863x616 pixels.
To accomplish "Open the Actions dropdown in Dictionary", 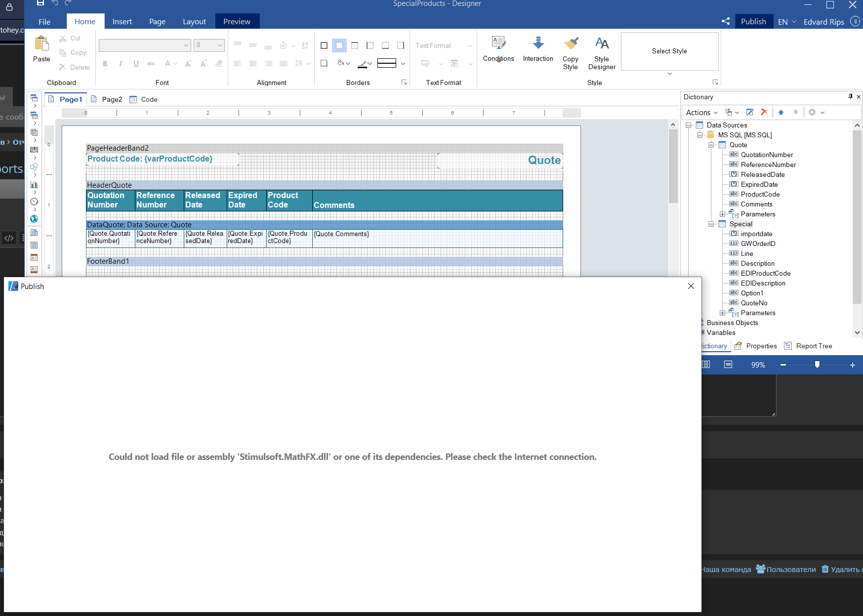I will coord(701,113).
